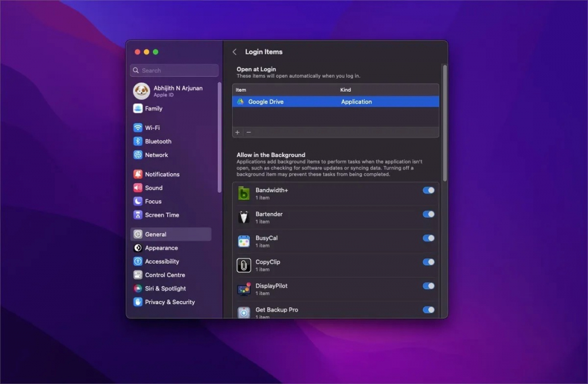Add a login item with plus button

(x=238, y=132)
